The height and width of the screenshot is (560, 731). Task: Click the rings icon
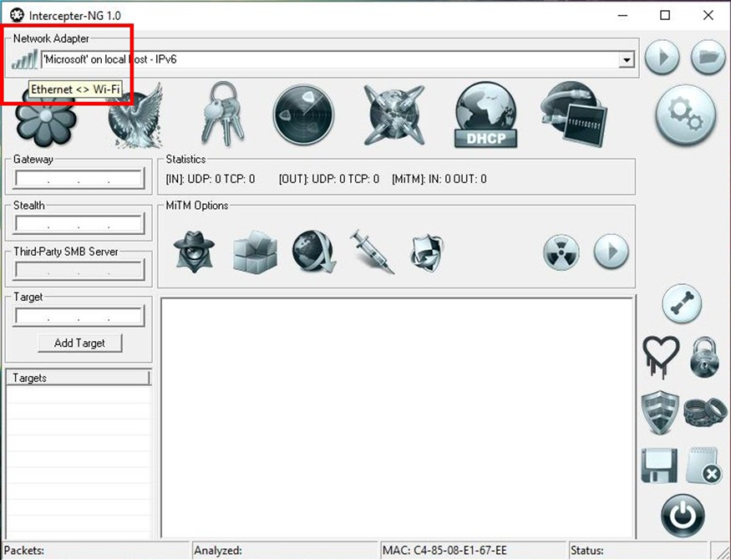tap(705, 412)
